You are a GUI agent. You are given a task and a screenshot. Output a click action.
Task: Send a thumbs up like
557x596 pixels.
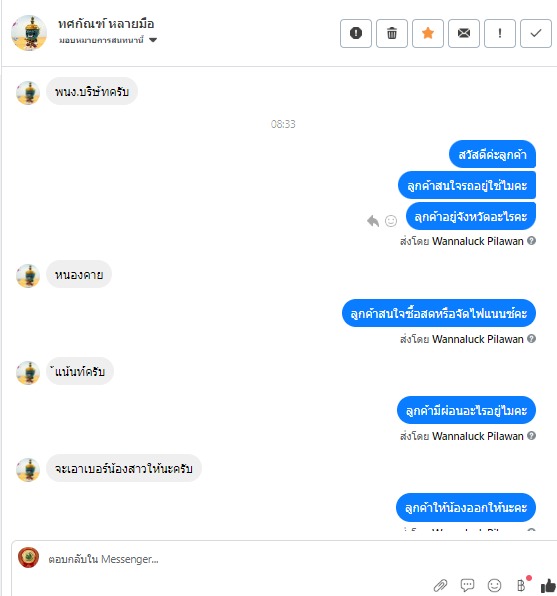tap(548, 585)
